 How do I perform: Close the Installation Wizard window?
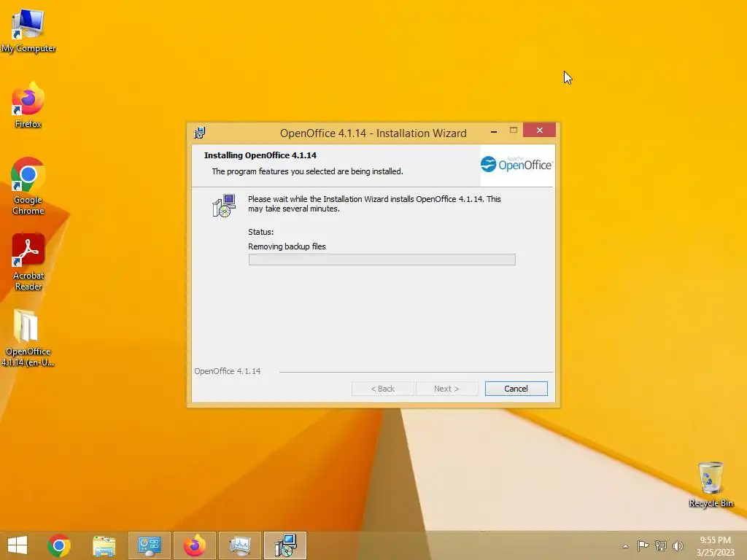539,130
